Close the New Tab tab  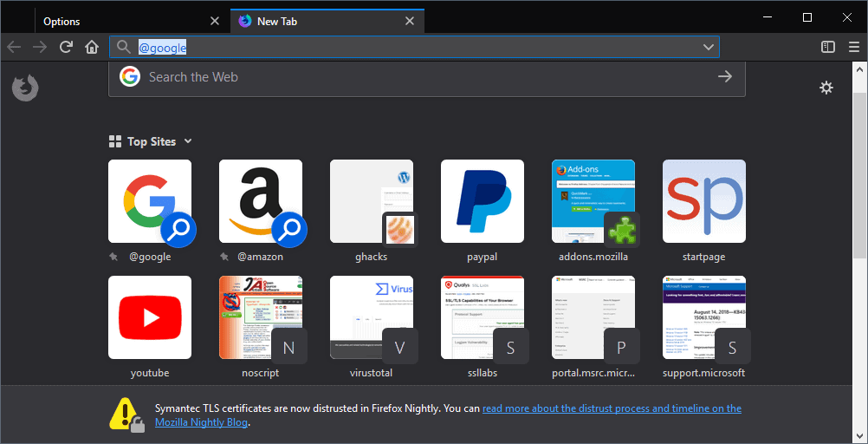point(410,21)
